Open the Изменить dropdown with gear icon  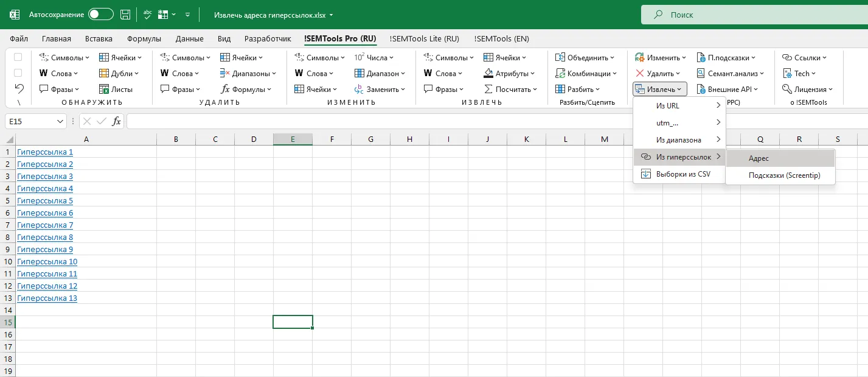(x=661, y=57)
